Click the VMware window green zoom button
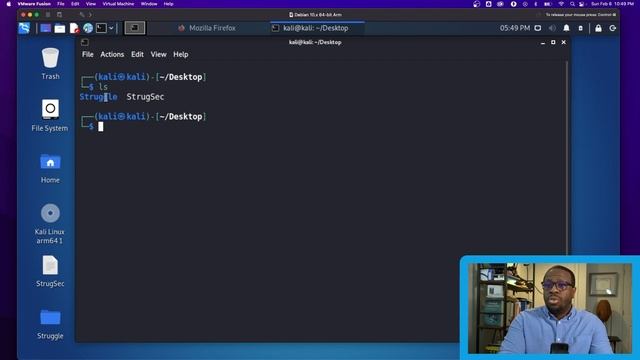The height and width of the screenshot is (360, 640). [37, 14]
